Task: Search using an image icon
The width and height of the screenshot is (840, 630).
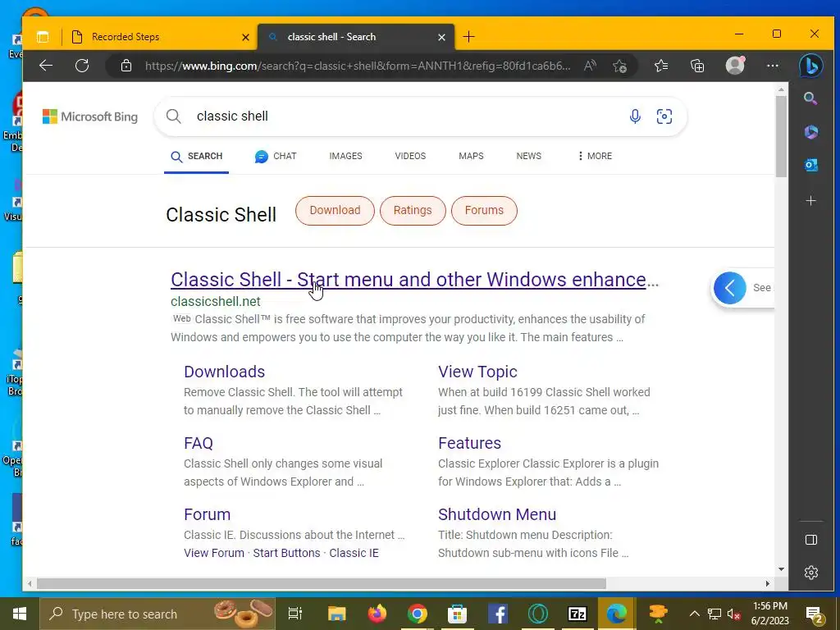Action: coord(664,116)
